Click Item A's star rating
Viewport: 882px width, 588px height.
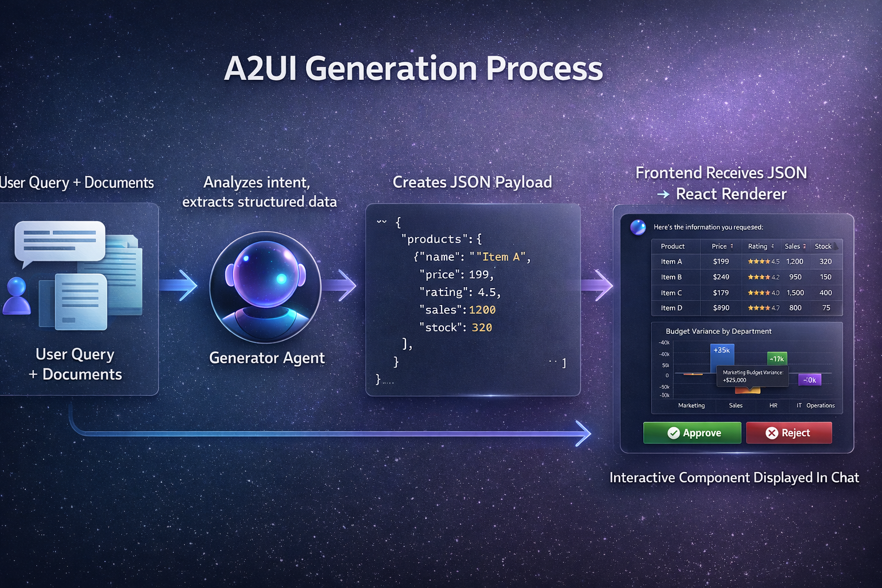pyautogui.click(x=759, y=262)
